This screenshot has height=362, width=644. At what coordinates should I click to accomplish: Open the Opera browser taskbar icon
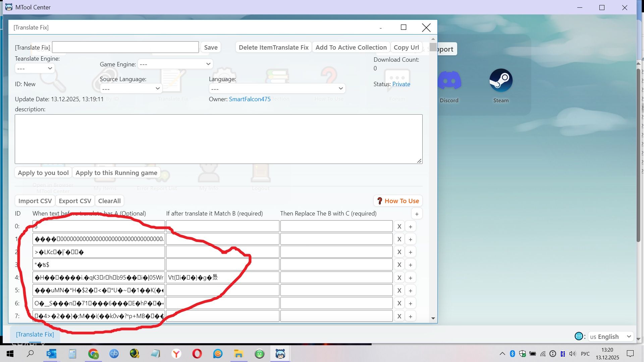[197, 354]
